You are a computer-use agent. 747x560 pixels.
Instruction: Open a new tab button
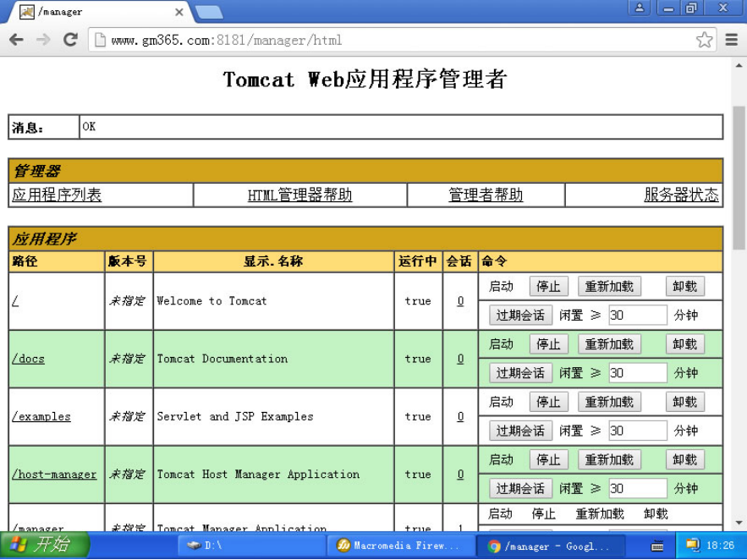(209, 13)
